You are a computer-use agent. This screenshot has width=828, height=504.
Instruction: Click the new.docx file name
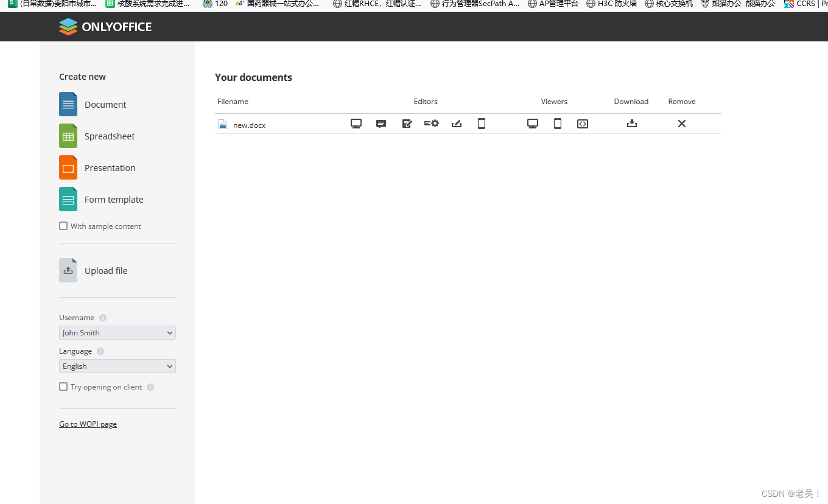(250, 125)
